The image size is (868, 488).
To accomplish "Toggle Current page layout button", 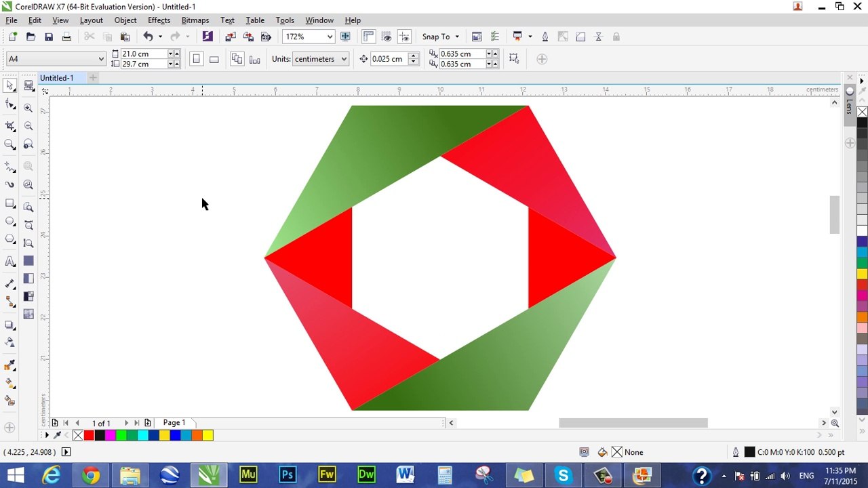I will [x=255, y=59].
